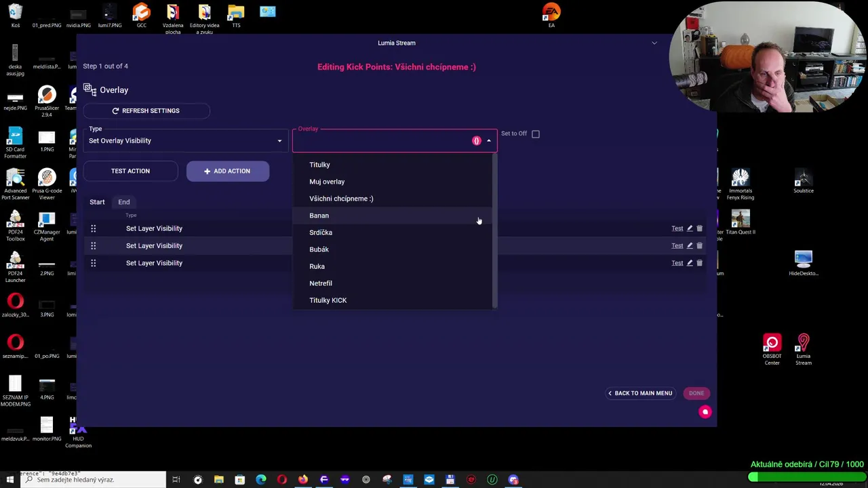The image size is (868, 488).
Task: Edit the third action with pencil icon
Action: click(690, 263)
